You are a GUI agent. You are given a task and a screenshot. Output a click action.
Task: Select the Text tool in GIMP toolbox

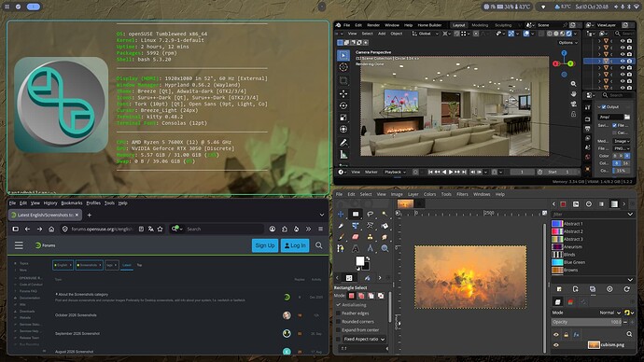(356, 248)
